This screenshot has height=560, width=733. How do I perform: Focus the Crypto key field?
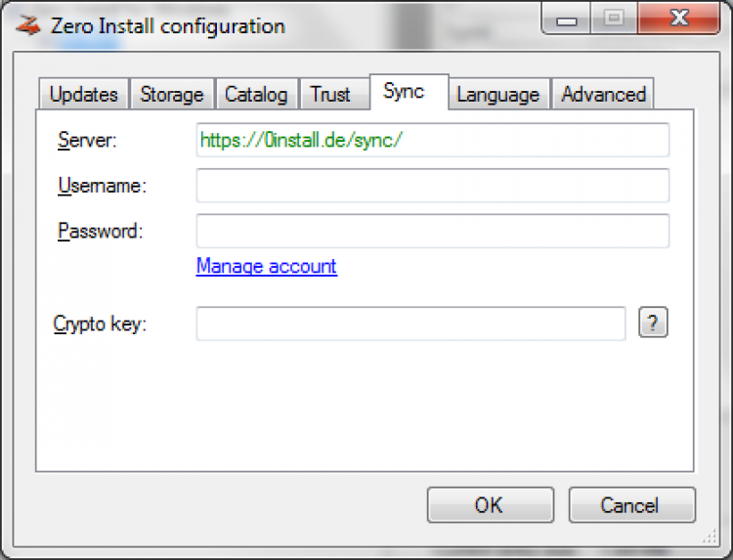tap(410, 324)
